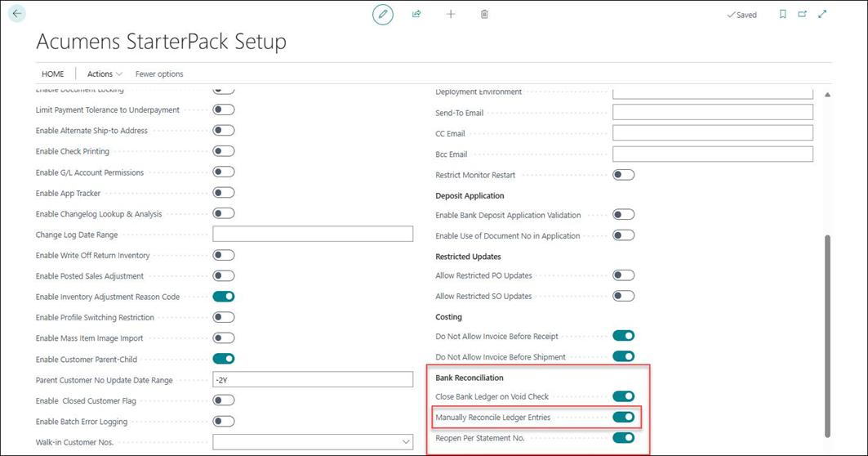Screen dimensions: 868x456
Task: Click the Change Log Date Range field
Action: tap(313, 234)
